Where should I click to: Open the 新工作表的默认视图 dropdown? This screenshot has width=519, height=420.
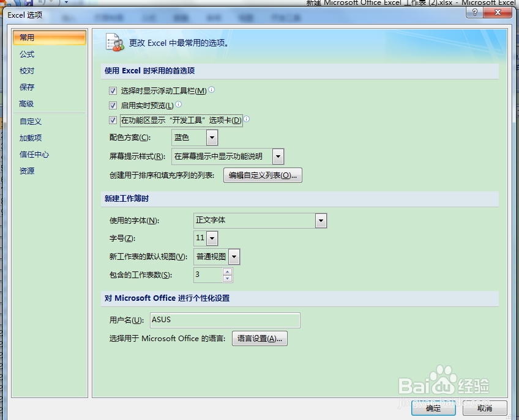[234, 257]
